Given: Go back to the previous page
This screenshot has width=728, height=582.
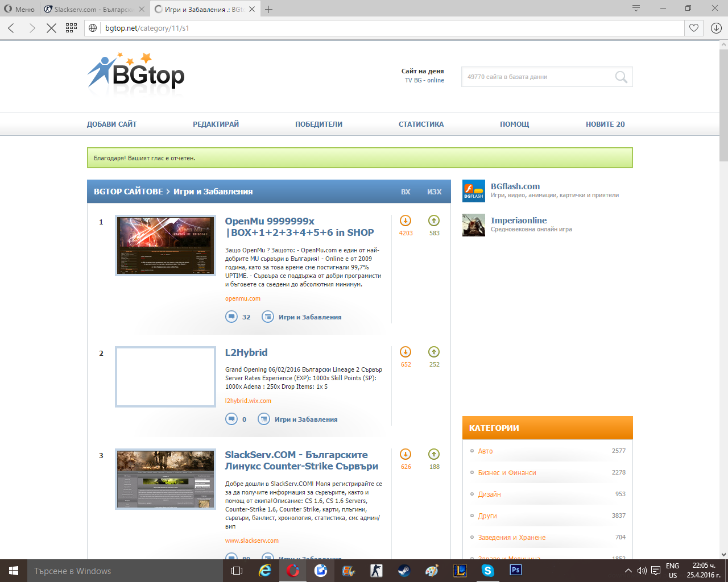Looking at the screenshot, I should coord(11,28).
